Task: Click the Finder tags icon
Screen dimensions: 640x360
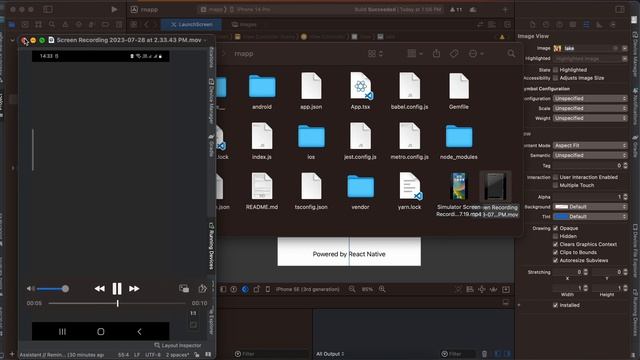Action: (454, 53)
